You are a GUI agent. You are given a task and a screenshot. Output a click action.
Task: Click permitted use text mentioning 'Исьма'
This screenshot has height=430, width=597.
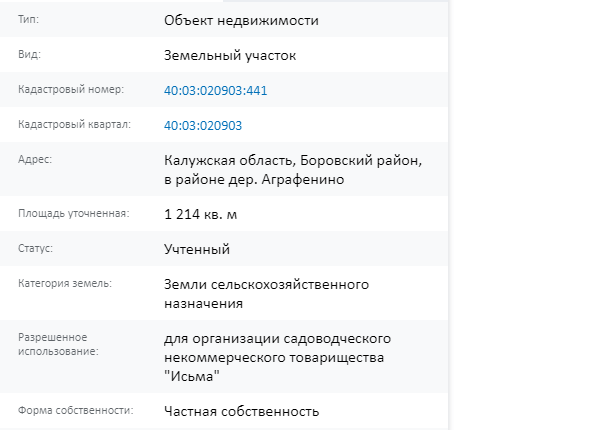278,357
